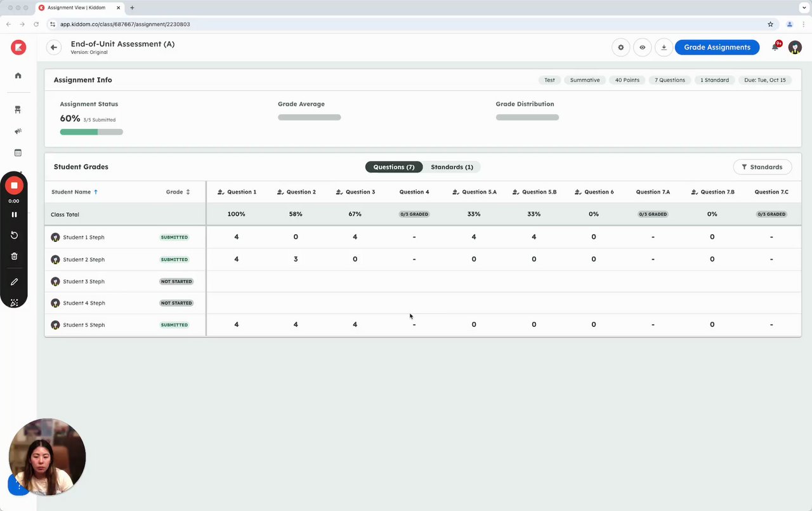Click Question 7.C 0/3 GRADED badge

[771, 215]
